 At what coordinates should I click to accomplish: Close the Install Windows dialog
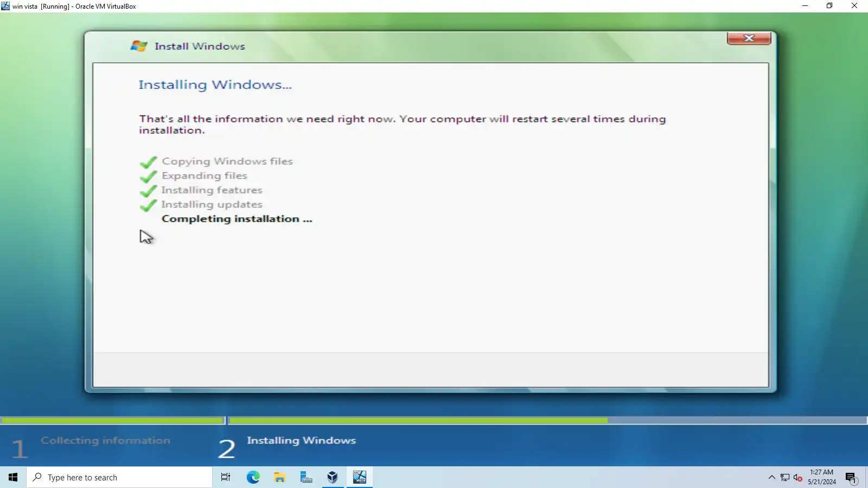[x=749, y=38]
